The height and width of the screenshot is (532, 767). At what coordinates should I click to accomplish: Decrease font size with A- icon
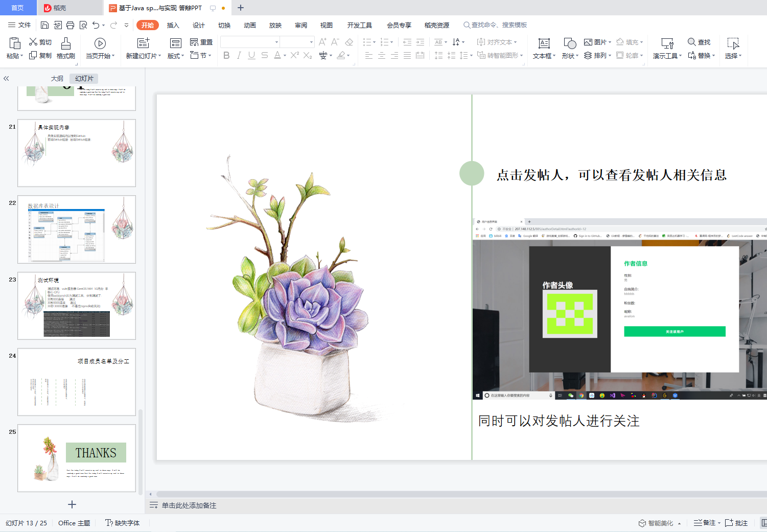tap(335, 42)
